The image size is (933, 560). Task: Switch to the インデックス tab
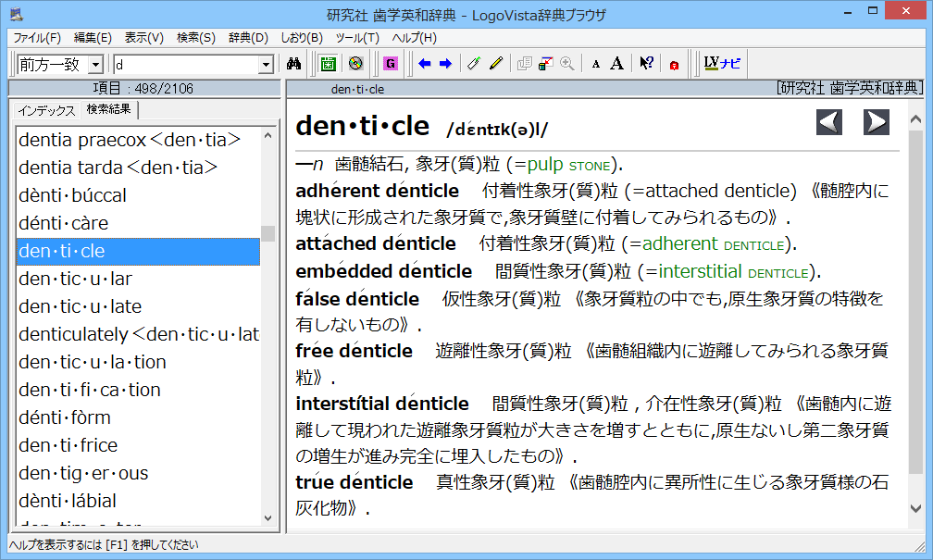[x=46, y=110]
